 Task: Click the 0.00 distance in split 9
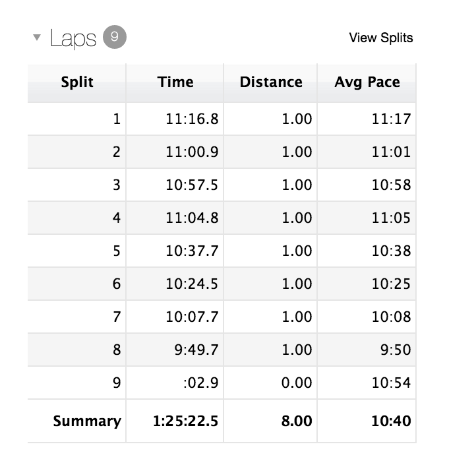297,383
